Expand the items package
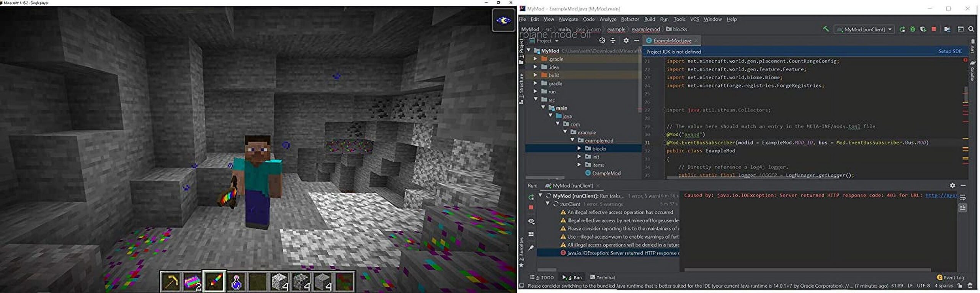This screenshot has width=980, height=293. point(579,164)
